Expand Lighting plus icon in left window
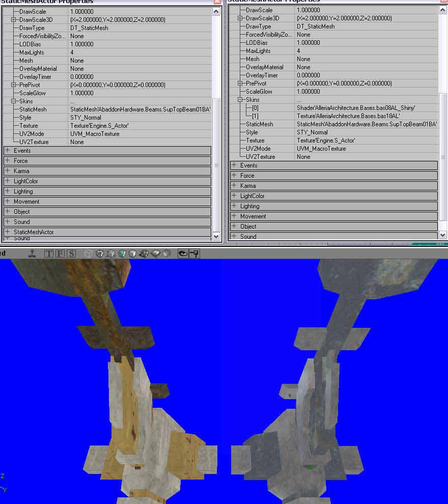This screenshot has height=504, width=448. pyautogui.click(x=8, y=191)
